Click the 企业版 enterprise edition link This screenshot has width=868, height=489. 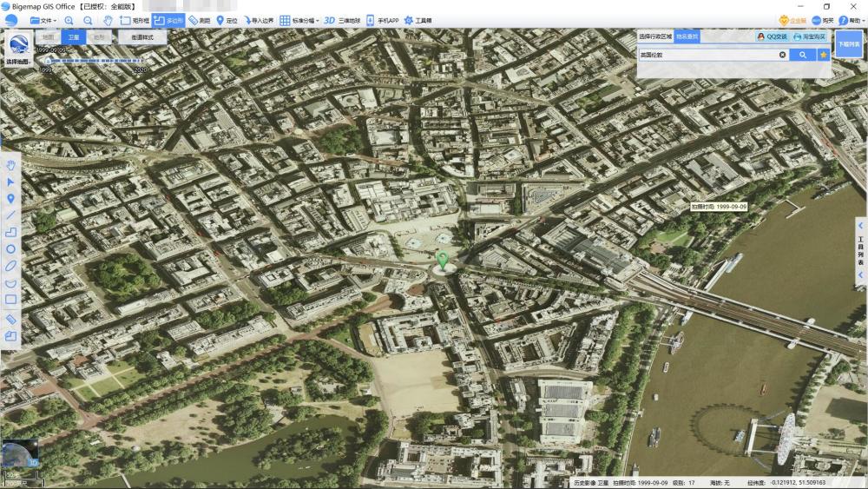tap(792, 21)
